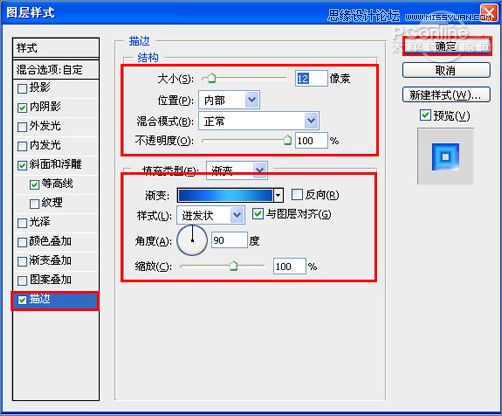Enable the 外发光 outer glow checkbox

pyautogui.click(x=22, y=127)
